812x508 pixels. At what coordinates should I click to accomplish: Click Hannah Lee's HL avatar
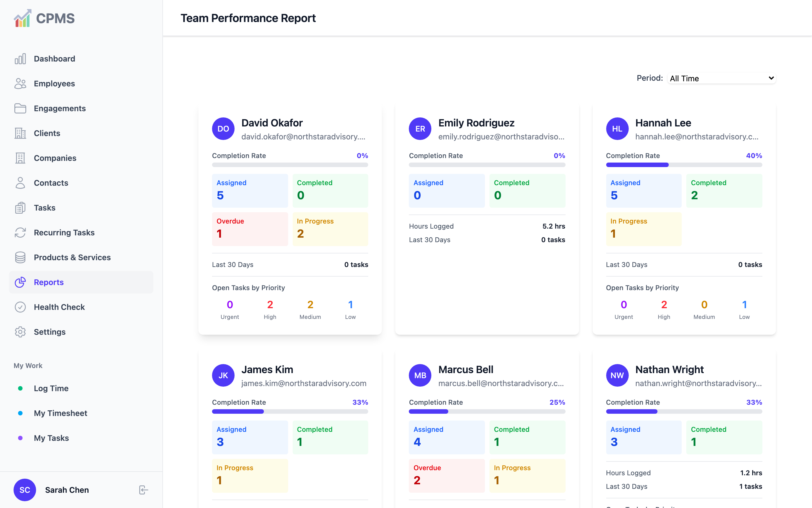(x=617, y=129)
